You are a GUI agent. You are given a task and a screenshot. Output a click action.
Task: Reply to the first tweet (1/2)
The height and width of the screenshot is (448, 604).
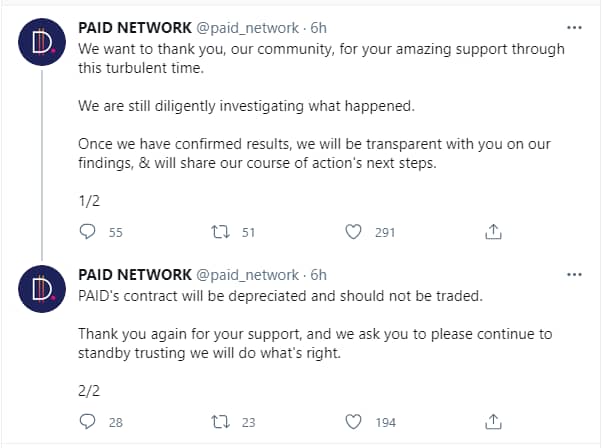[x=87, y=232]
